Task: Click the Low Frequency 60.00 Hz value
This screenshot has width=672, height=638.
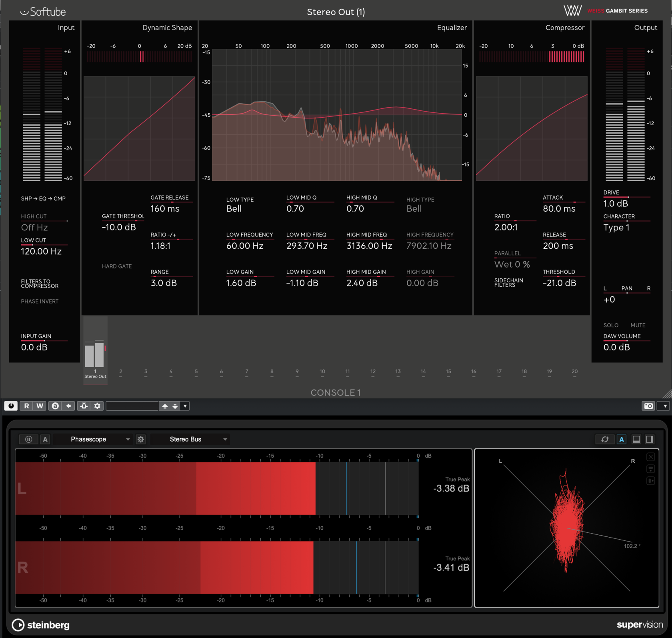Action: (245, 246)
